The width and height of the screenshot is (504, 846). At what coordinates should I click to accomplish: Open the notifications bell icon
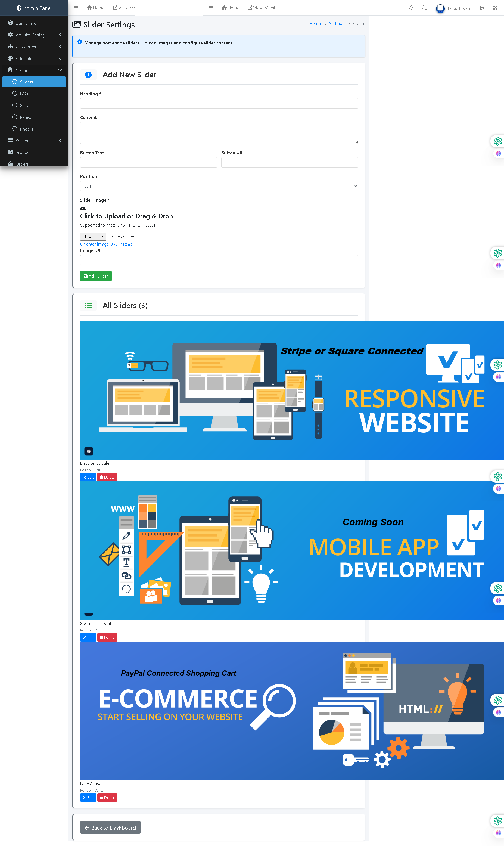411,7
